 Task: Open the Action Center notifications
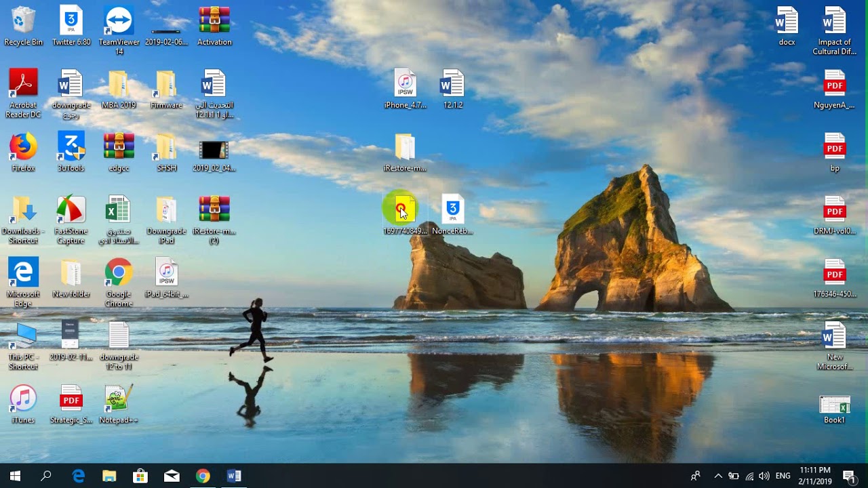click(x=848, y=476)
